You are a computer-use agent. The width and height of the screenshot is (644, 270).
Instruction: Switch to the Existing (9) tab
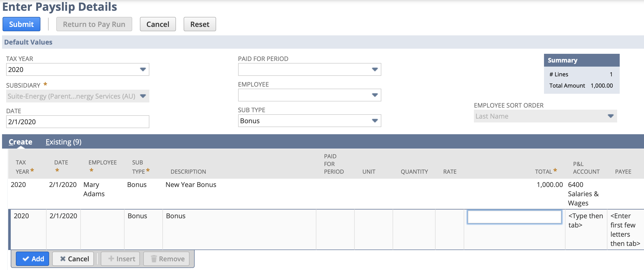[x=63, y=142]
